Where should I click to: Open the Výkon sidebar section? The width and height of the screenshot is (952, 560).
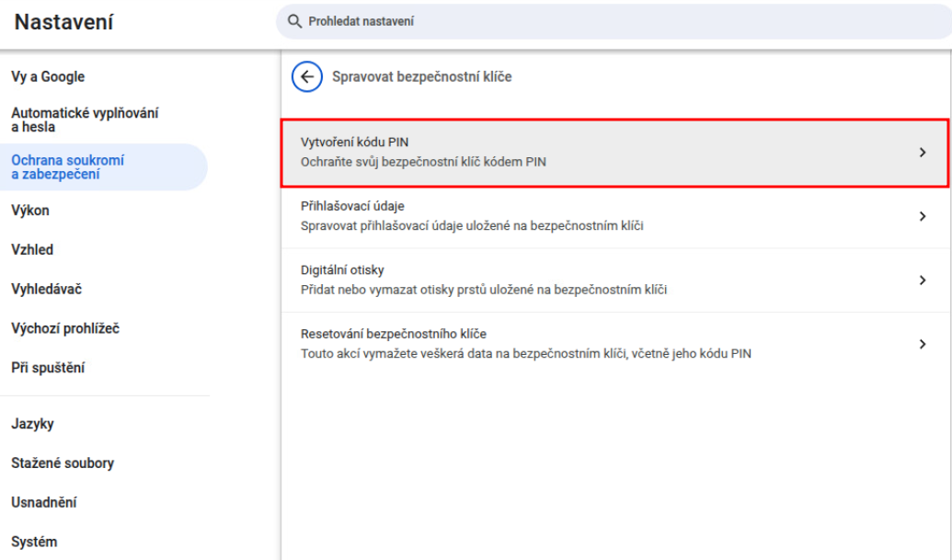pyautogui.click(x=30, y=211)
